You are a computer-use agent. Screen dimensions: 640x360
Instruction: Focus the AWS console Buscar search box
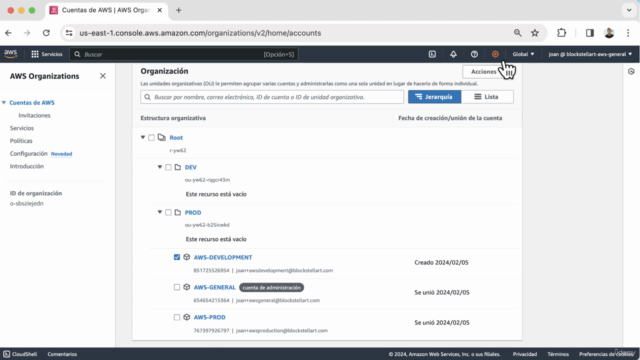click(184, 54)
